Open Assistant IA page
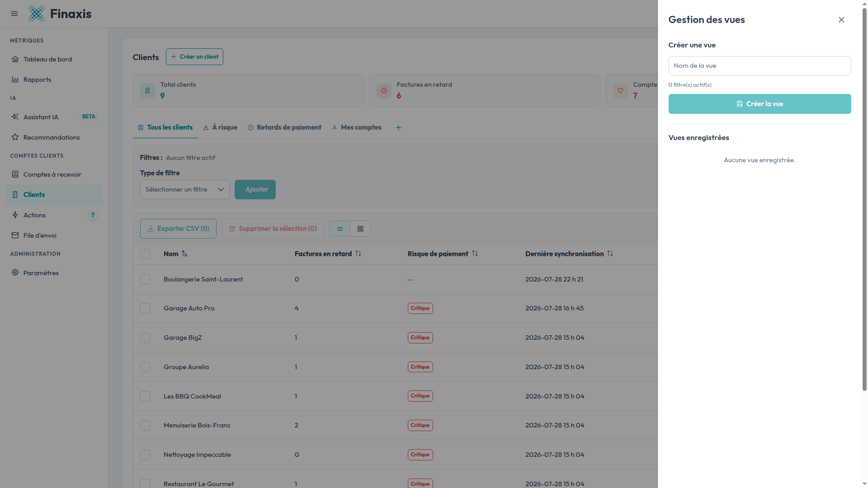Image resolution: width=868 pixels, height=488 pixels. click(x=54, y=117)
